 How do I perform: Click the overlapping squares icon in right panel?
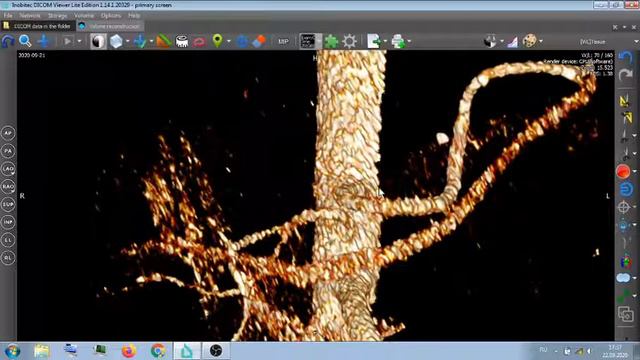click(625, 314)
